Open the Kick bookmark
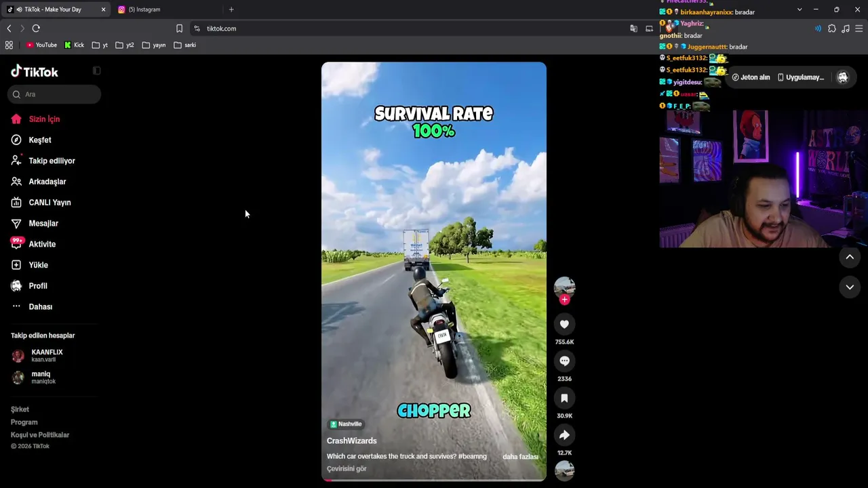The width and height of the screenshot is (868, 488). point(74,45)
